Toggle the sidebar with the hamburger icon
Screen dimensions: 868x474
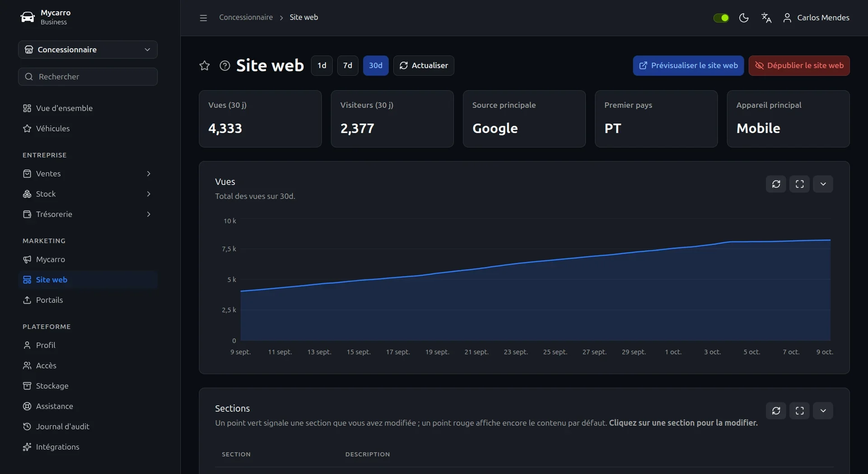[x=203, y=18]
